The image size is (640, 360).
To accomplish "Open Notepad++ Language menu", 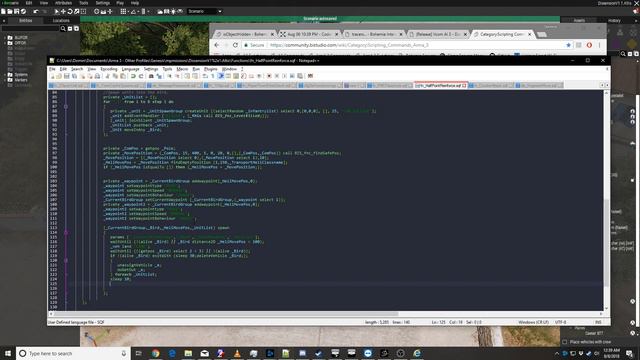I will click(131, 69).
